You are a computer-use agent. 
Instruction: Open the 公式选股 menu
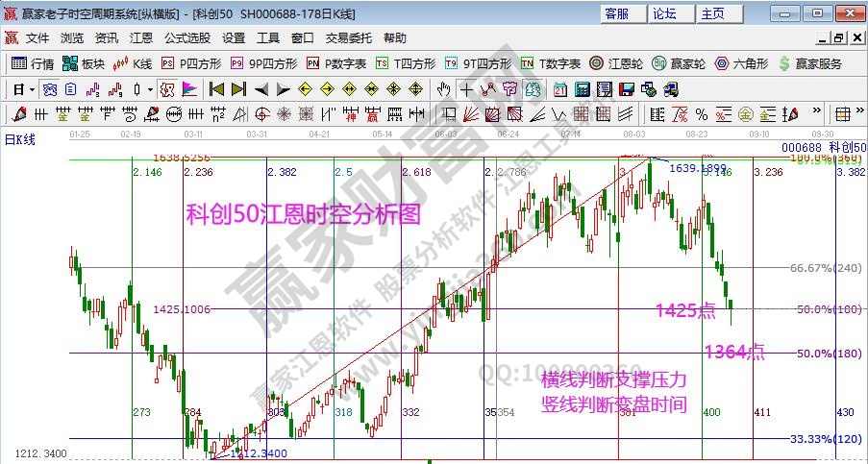(x=186, y=38)
